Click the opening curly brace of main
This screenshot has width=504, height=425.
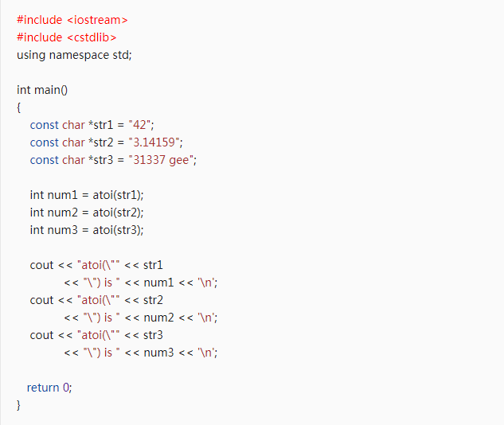19,107
